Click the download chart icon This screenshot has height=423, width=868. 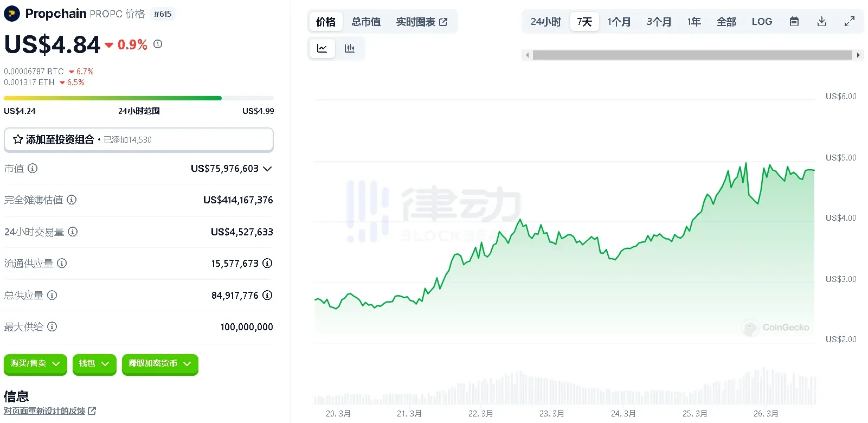click(x=822, y=21)
